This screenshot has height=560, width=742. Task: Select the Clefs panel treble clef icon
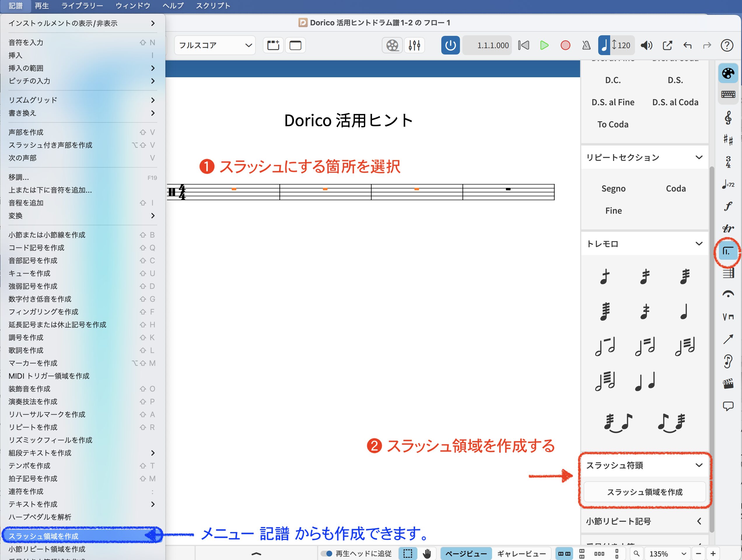(x=728, y=118)
